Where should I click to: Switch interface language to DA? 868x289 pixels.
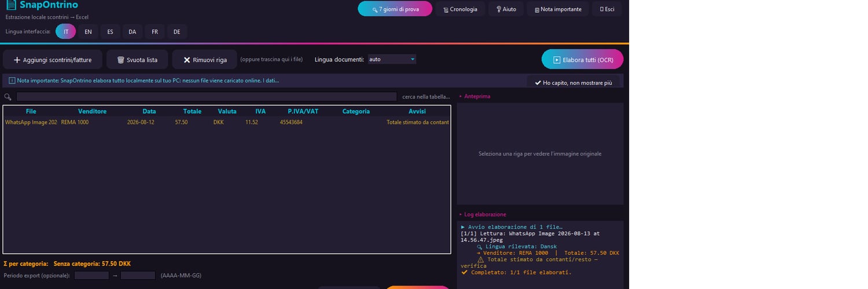point(133,32)
